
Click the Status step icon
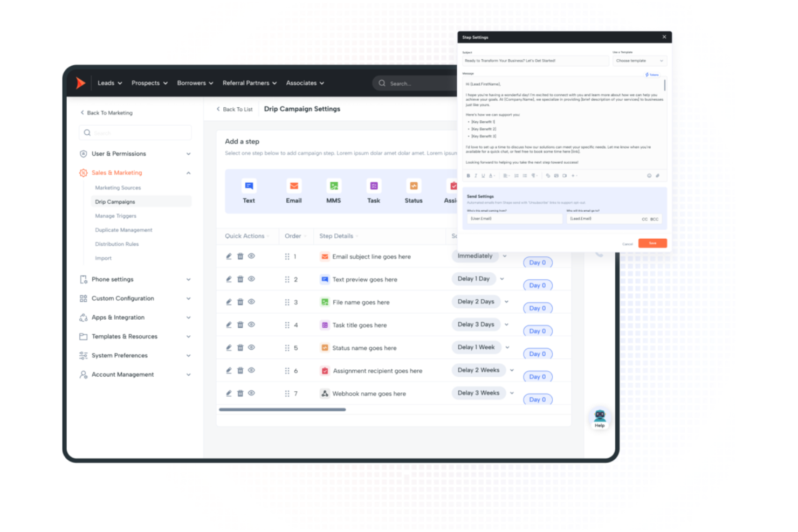414,186
